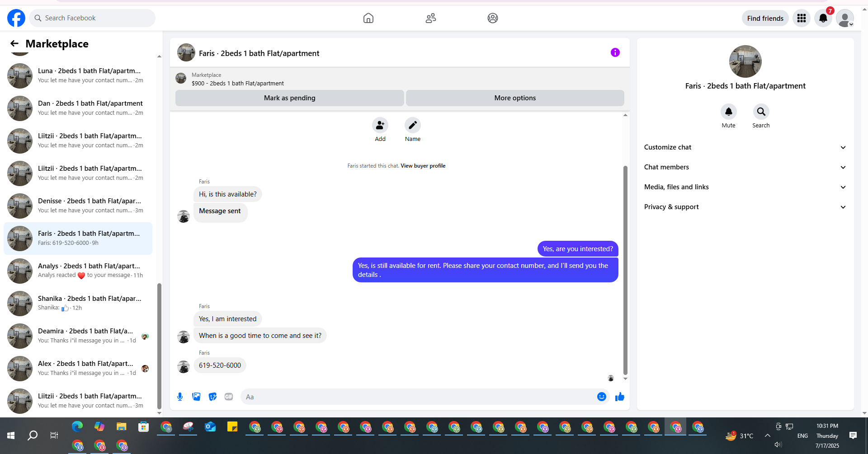The height and width of the screenshot is (454, 868).
Task: Open File Explorer from the taskbar
Action: click(x=122, y=426)
